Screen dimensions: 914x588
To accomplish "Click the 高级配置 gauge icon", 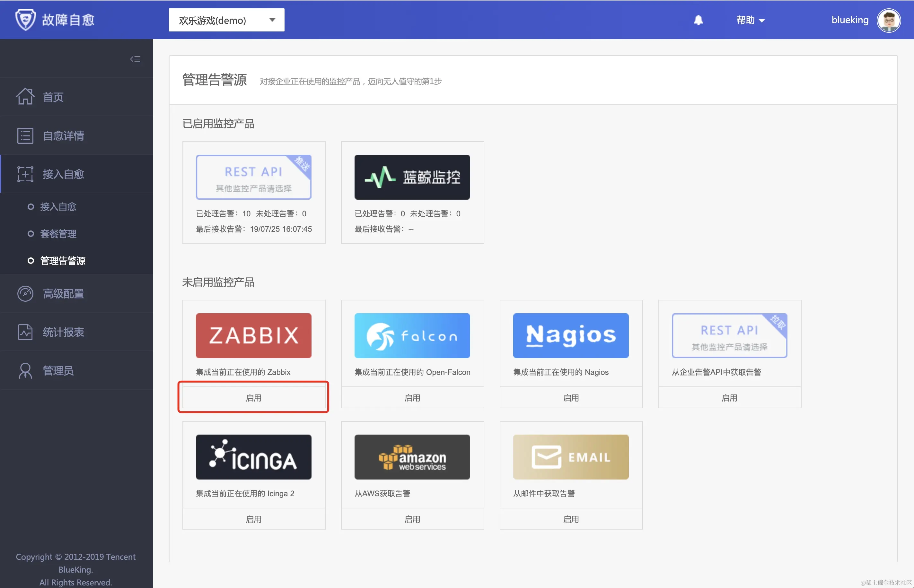I will 25,294.
